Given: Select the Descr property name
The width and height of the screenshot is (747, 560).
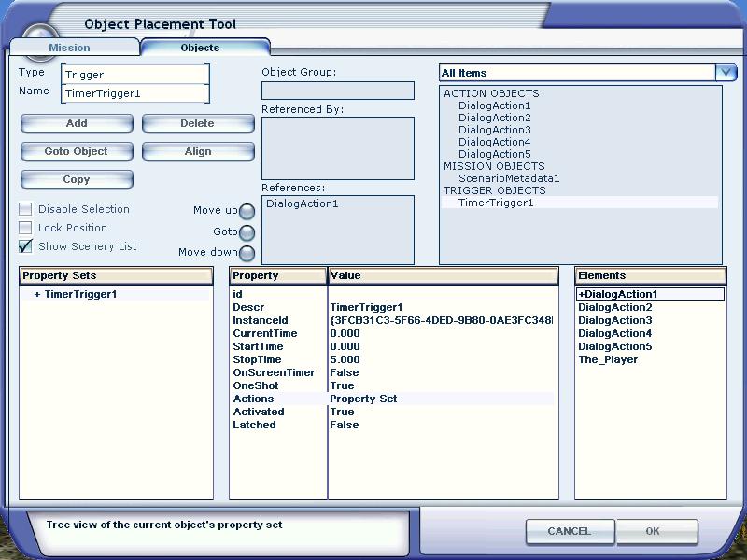Looking at the screenshot, I should (248, 308).
